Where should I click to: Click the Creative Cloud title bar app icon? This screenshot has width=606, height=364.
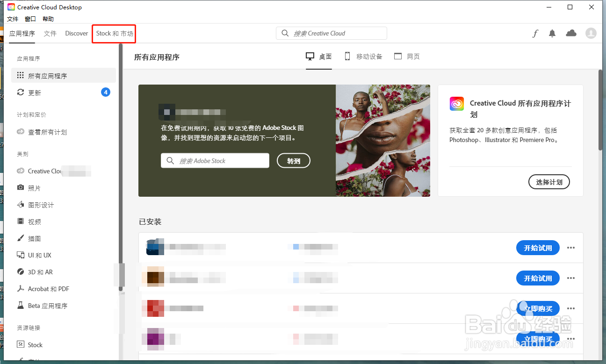11,7
